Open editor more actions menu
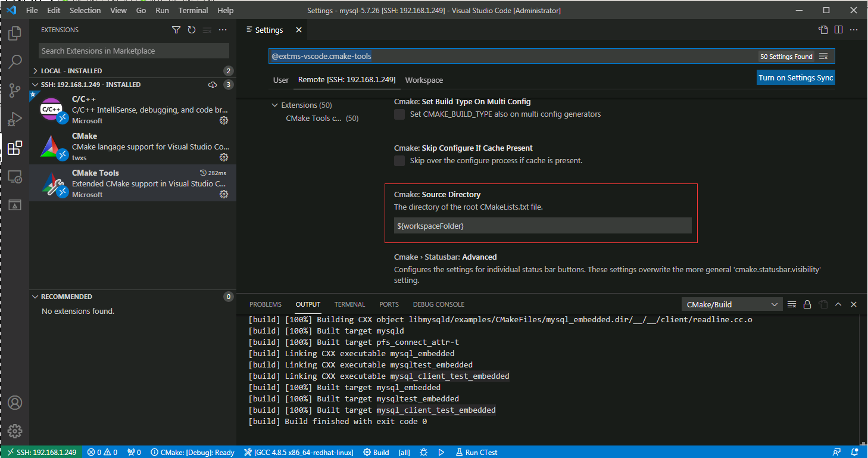The width and height of the screenshot is (868, 458). click(854, 30)
